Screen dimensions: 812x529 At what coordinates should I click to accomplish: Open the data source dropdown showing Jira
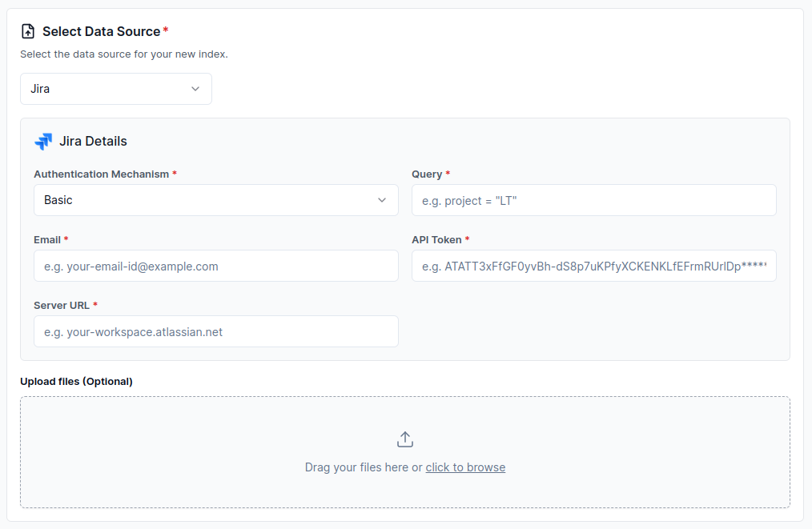pos(115,89)
